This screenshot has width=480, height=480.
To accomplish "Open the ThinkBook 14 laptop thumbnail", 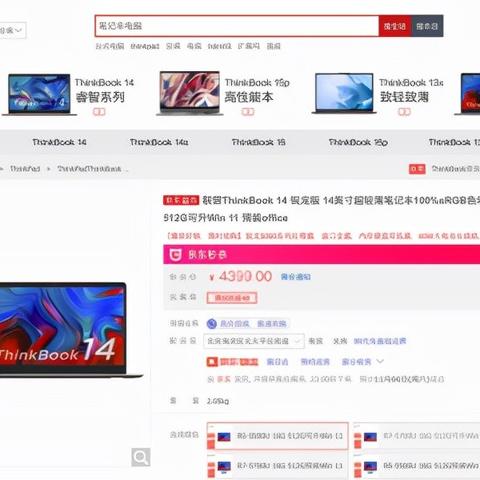I will click(x=39, y=95).
